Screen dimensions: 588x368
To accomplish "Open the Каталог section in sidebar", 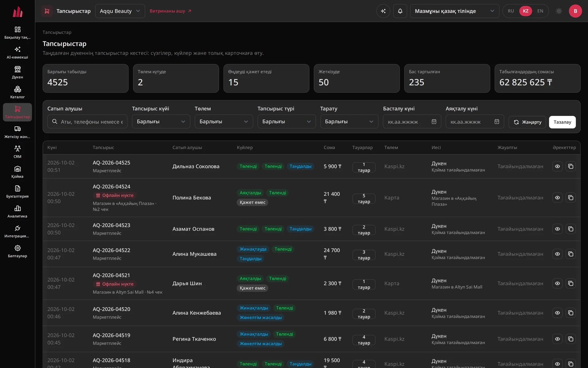I will 17,92.
